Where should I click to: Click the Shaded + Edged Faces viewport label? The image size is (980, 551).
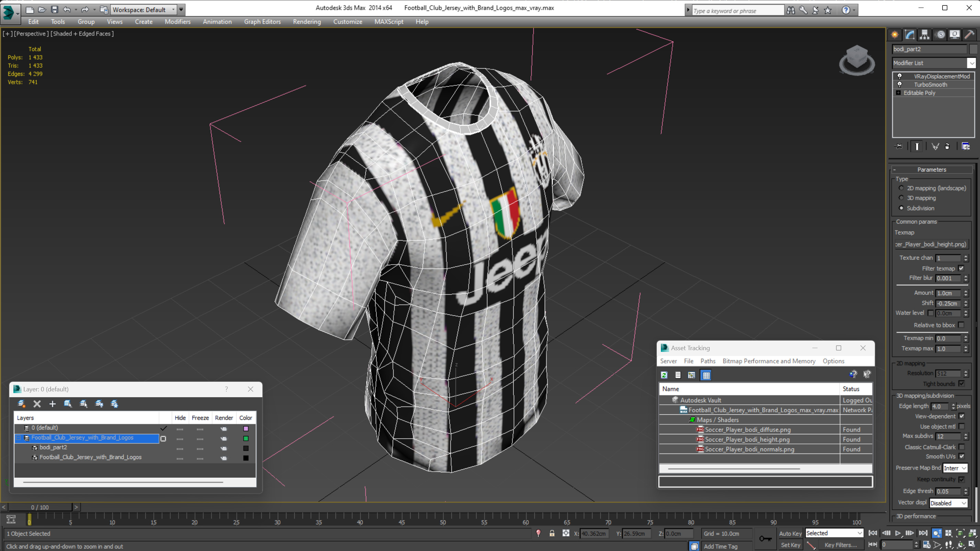[x=82, y=33]
